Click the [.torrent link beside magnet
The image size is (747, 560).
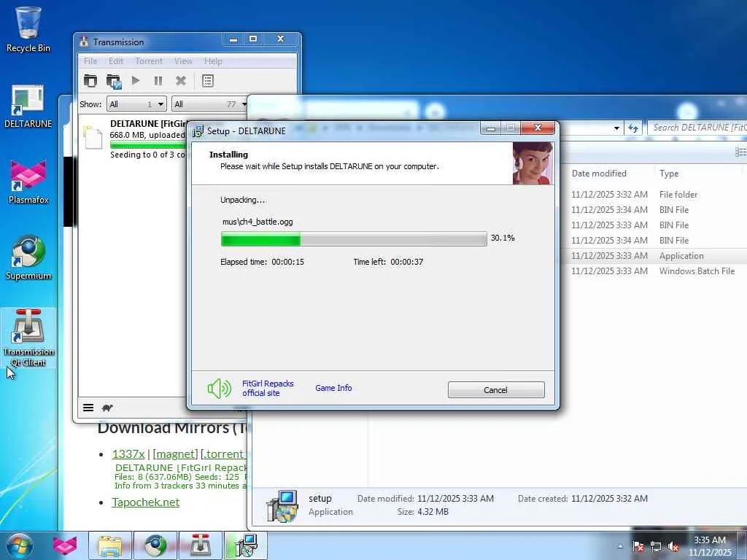coord(223,454)
